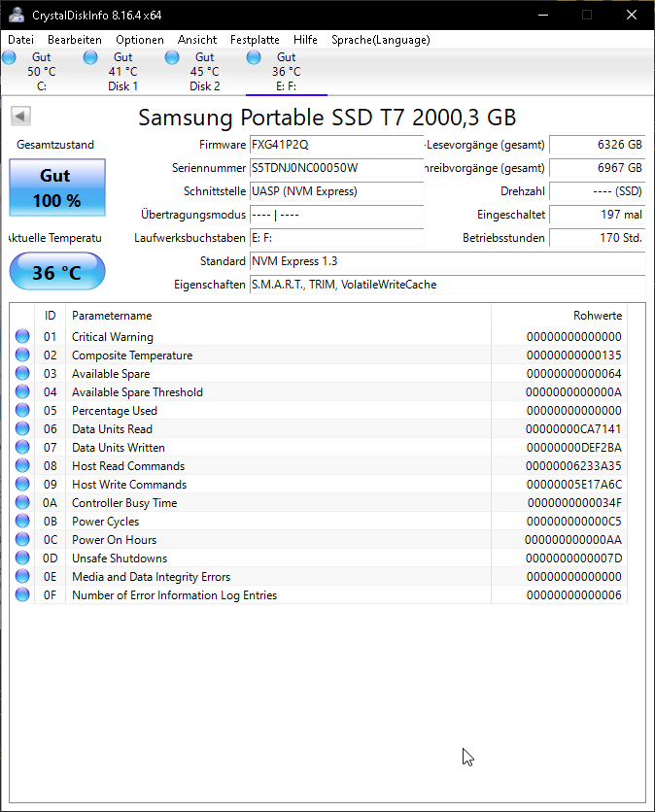Screen dimensions: 655x812
Task: Open the Datei menu
Action: click(20, 40)
